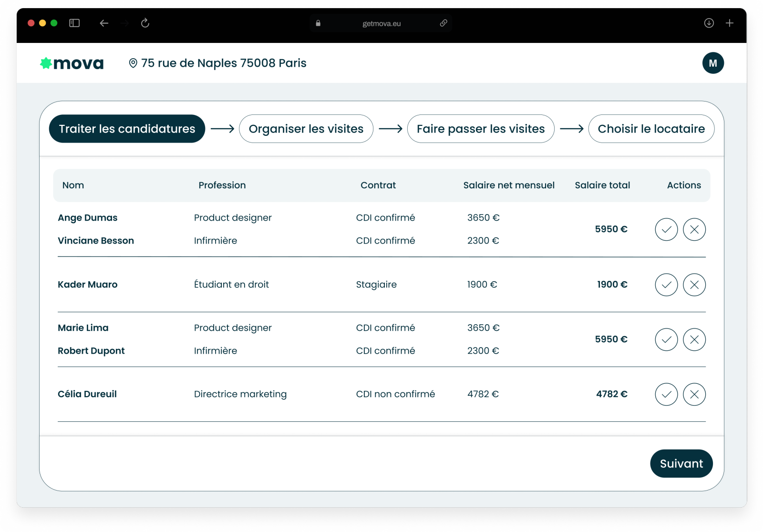This screenshot has height=532, width=763.
Task: Reload the page in the browser
Action: 145,23
